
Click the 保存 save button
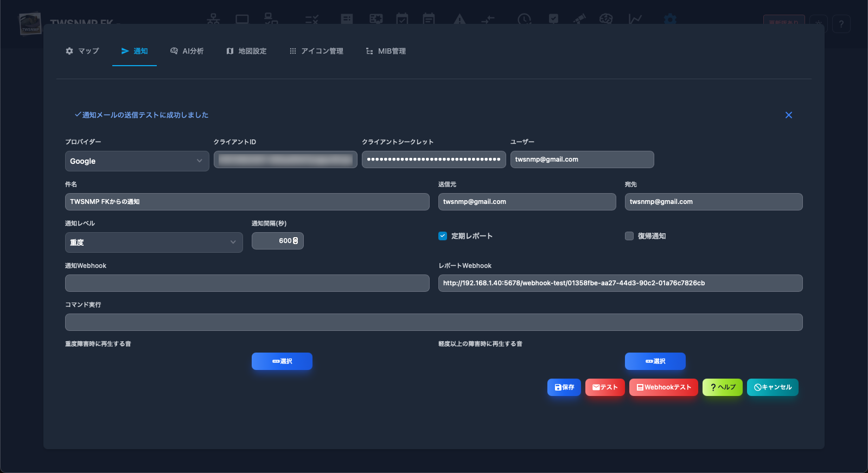coord(564,387)
